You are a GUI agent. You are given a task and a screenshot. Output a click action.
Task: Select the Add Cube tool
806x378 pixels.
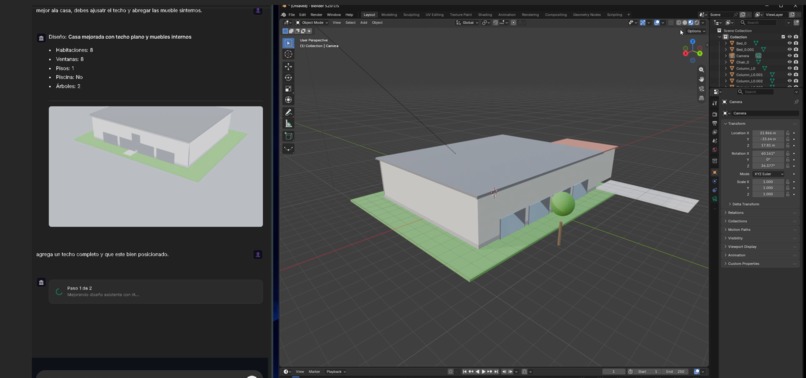288,136
